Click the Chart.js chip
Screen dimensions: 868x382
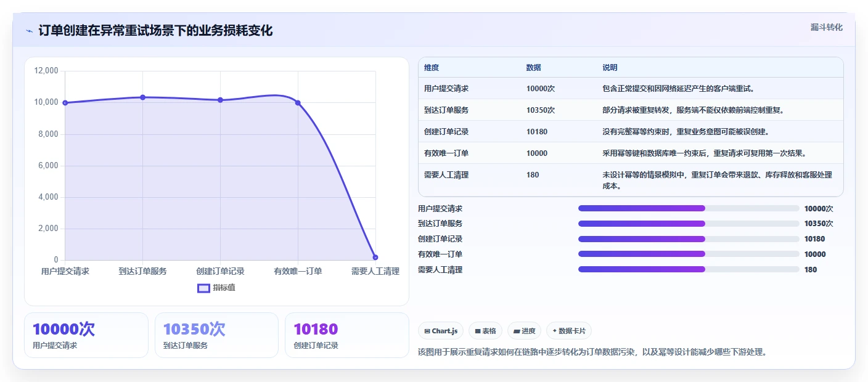(441, 331)
